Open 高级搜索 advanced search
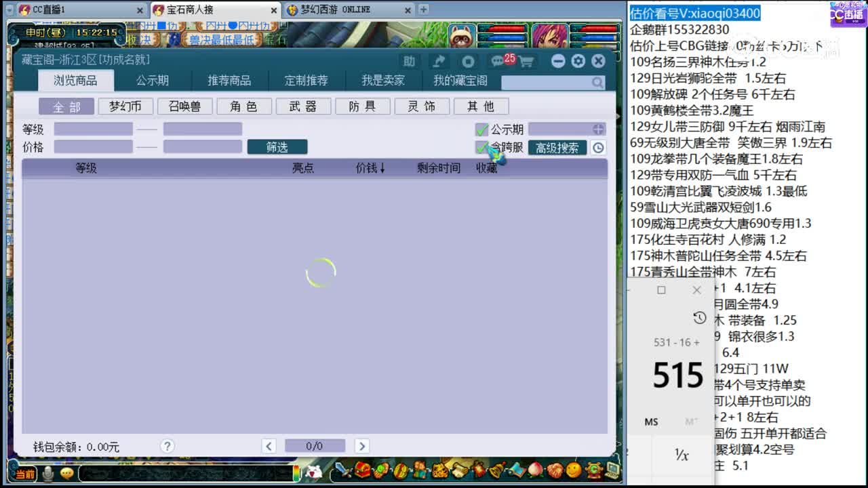Image resolution: width=868 pixels, height=488 pixels. pyautogui.click(x=557, y=148)
